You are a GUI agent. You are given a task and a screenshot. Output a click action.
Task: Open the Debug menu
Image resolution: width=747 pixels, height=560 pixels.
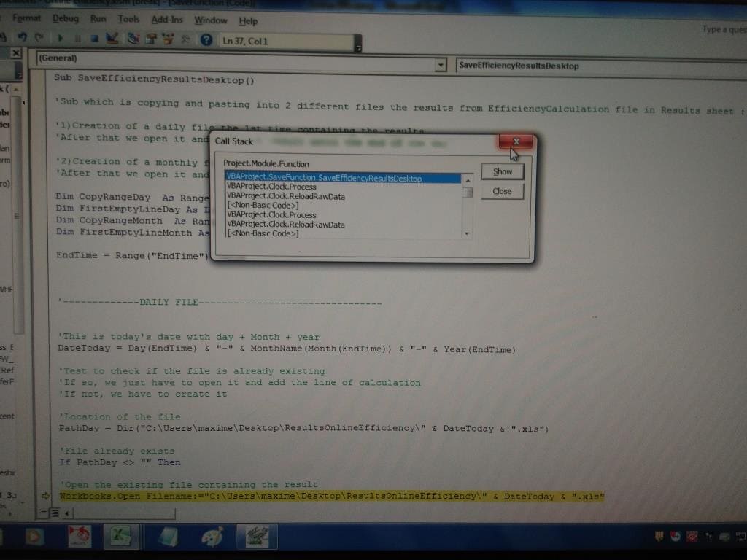[65, 18]
